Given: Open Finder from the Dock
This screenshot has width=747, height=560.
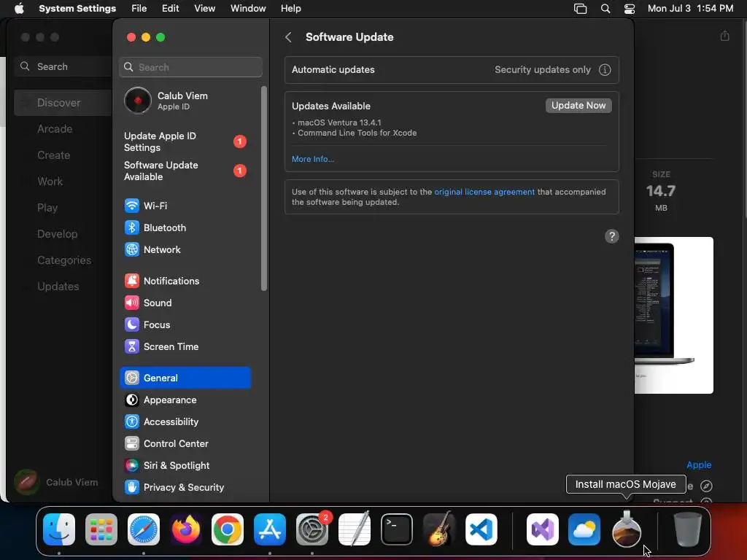Looking at the screenshot, I should pos(59,529).
